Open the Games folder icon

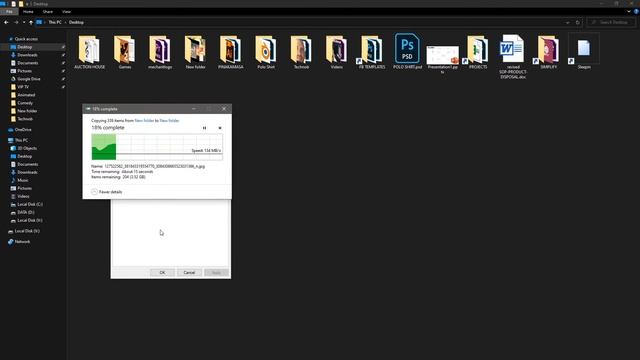click(124, 49)
